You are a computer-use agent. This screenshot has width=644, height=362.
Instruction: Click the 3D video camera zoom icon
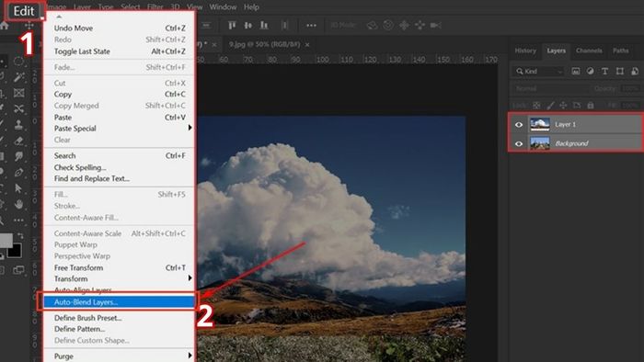435,26
